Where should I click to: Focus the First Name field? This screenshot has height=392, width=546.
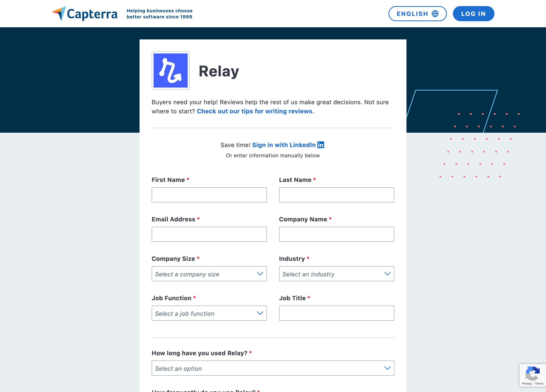(209, 195)
